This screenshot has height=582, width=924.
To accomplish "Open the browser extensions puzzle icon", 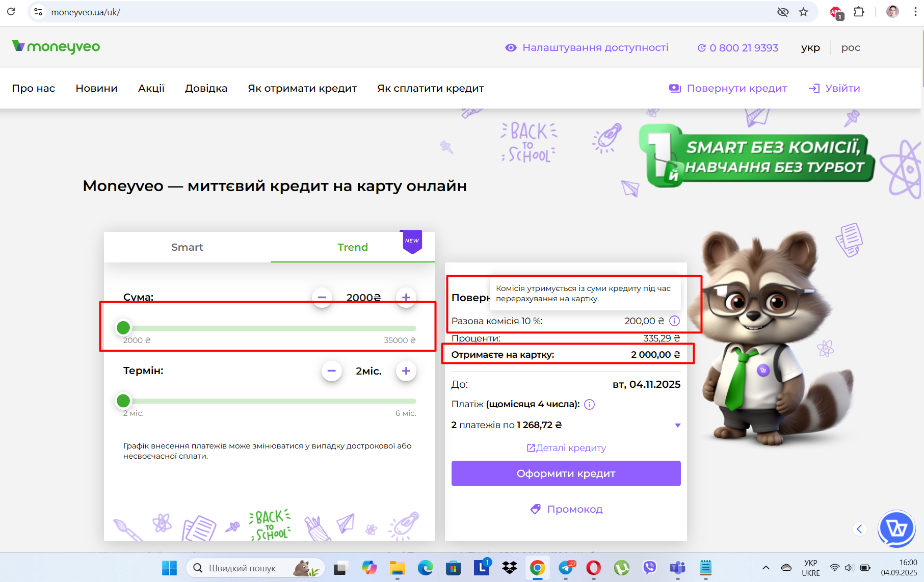I will [859, 12].
